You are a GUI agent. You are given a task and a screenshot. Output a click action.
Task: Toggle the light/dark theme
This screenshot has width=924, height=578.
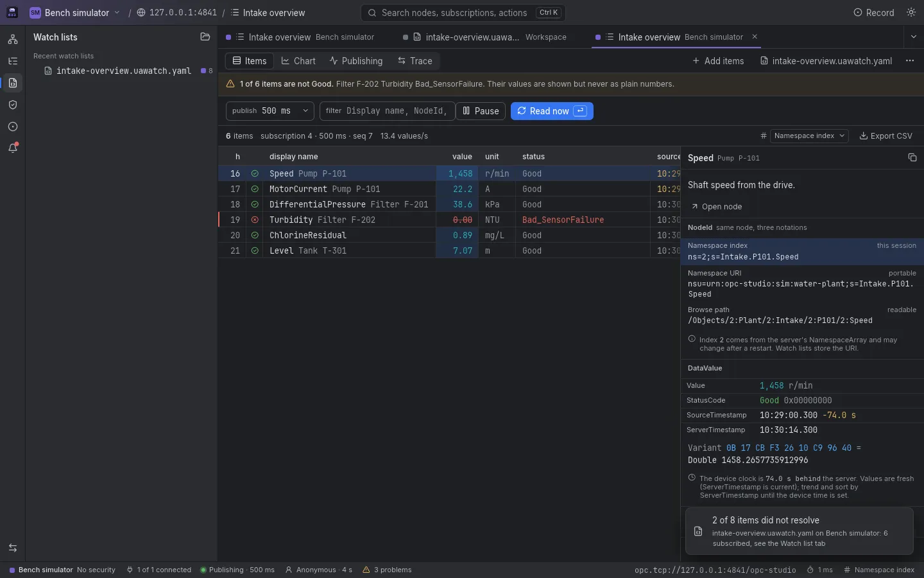coord(911,13)
